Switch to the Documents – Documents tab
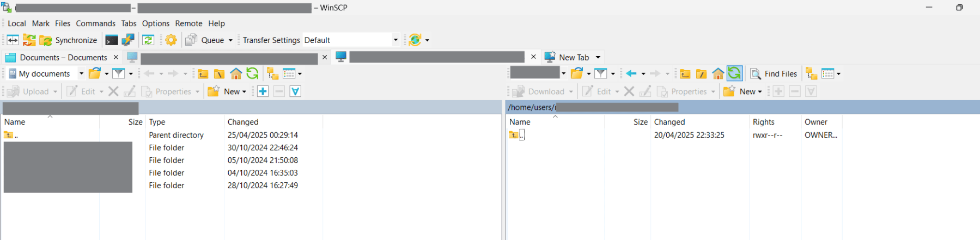 tap(63, 57)
